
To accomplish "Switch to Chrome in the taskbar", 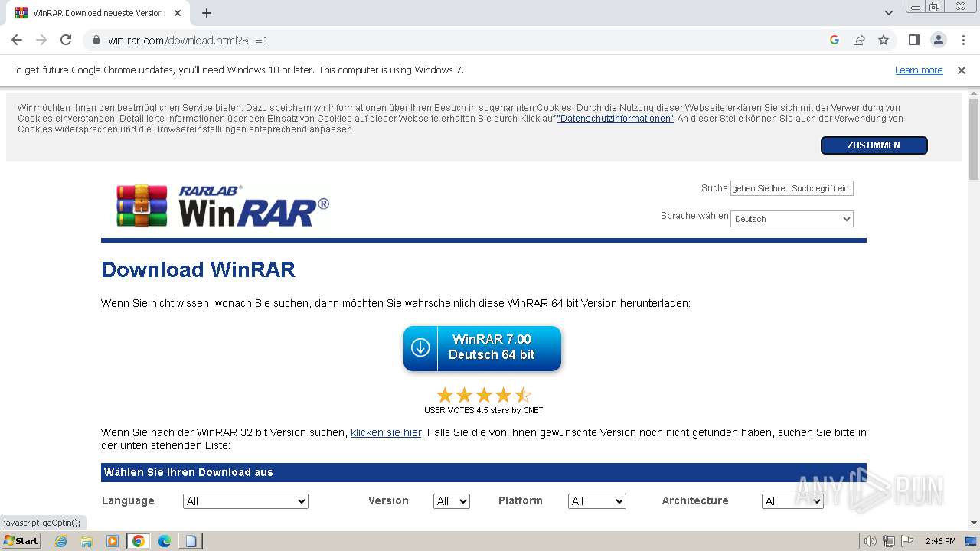I will [x=139, y=541].
